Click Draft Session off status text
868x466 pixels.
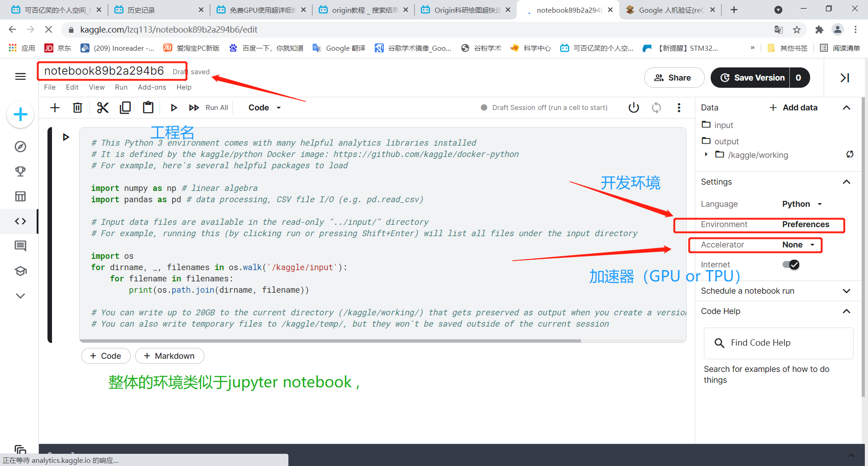click(549, 108)
